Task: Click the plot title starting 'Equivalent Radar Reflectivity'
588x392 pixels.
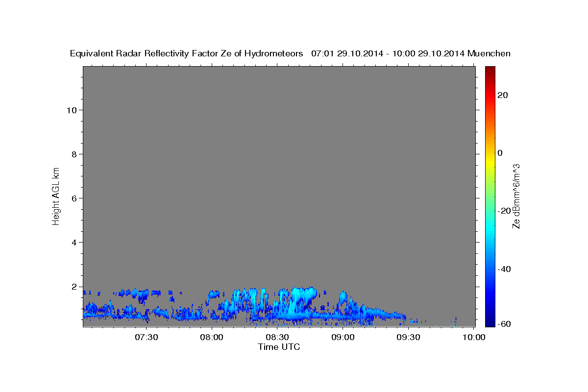Action: [290, 53]
